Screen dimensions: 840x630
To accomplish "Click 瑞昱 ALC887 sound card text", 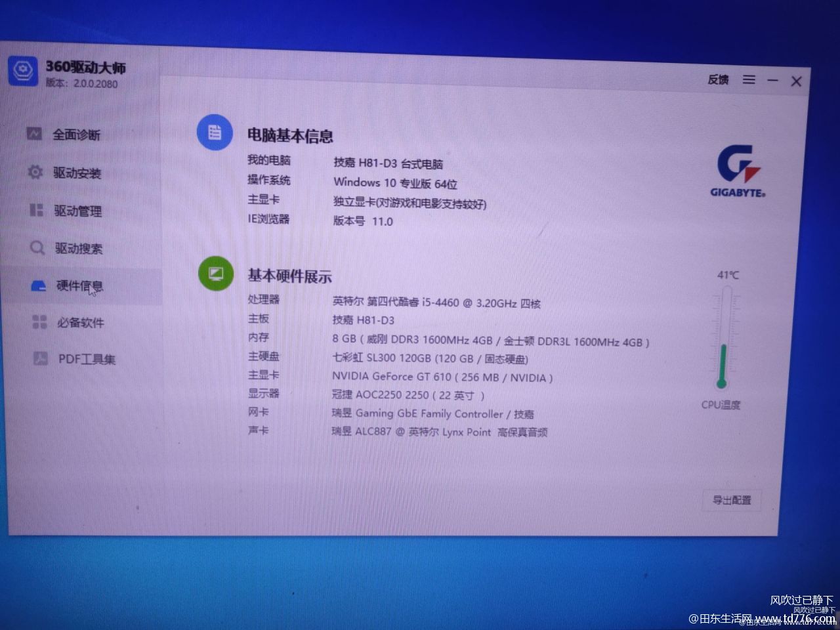I will coord(440,432).
